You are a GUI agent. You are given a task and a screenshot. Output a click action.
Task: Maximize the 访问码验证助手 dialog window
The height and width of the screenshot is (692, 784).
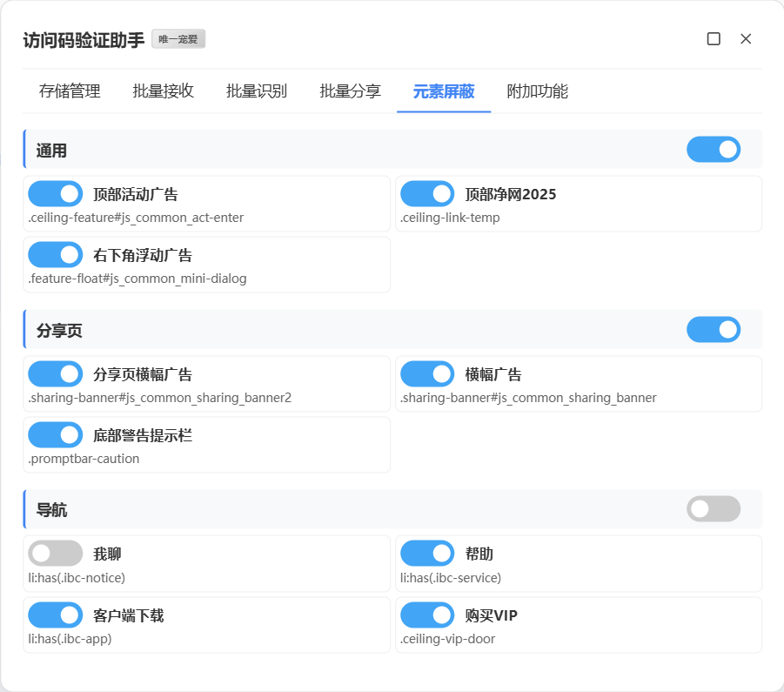click(x=714, y=39)
